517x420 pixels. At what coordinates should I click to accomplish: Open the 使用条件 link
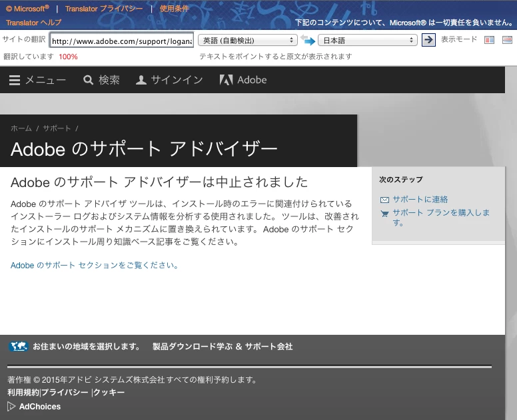coord(174,9)
